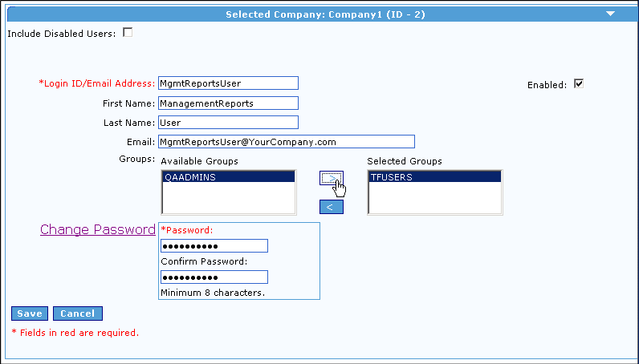Click the Login ID/Email Address field
Image resolution: width=639 pixels, height=364 pixels.
pyautogui.click(x=228, y=83)
